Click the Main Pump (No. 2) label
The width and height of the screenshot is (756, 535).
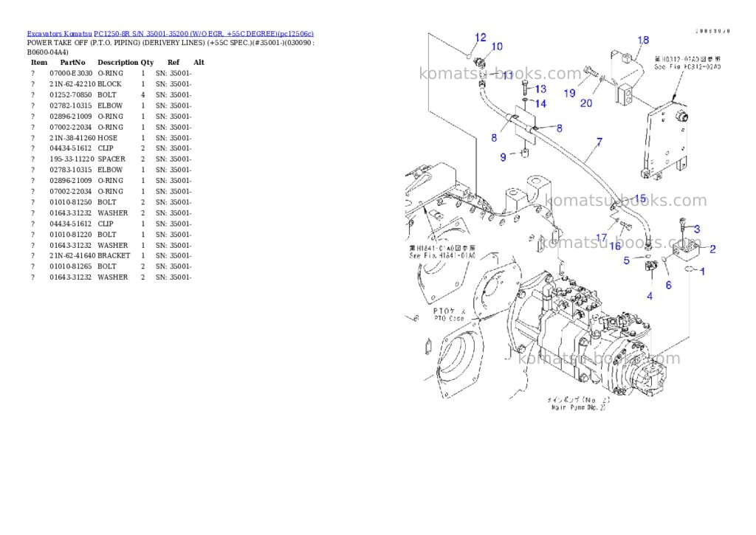coord(578,408)
